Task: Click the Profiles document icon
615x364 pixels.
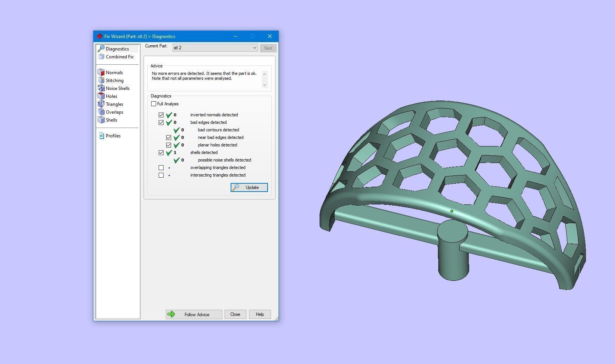Action: click(101, 136)
